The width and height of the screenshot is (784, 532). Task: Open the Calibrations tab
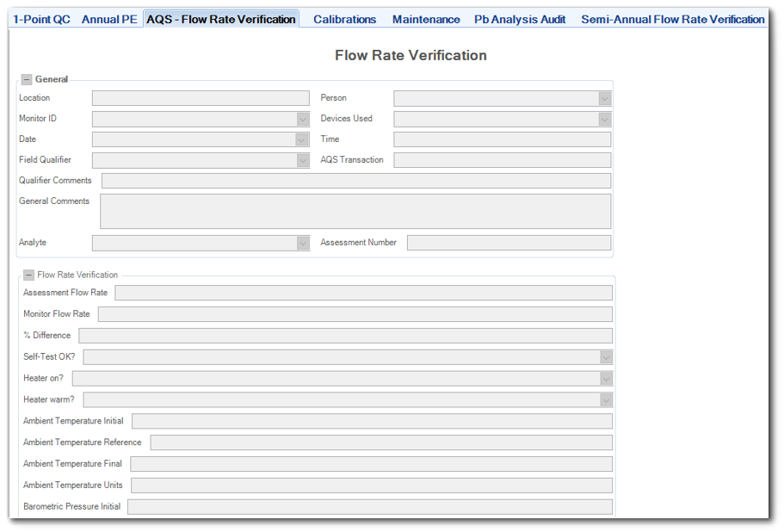coord(344,18)
